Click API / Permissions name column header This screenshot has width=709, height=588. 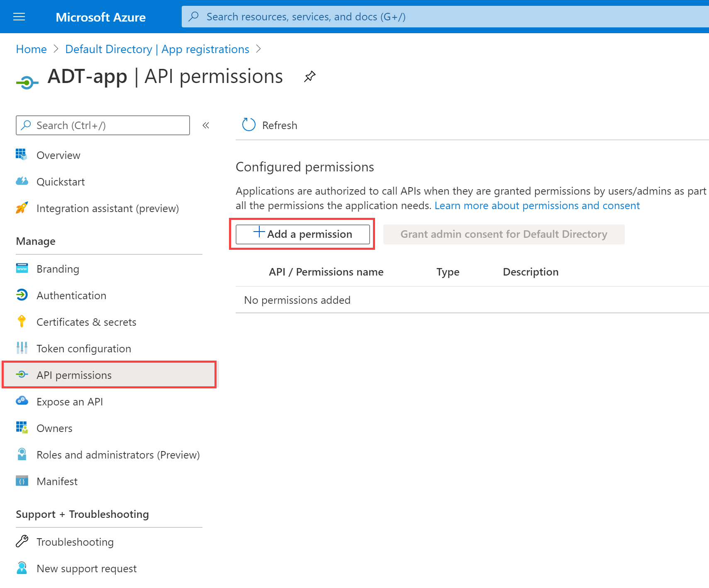point(326,272)
